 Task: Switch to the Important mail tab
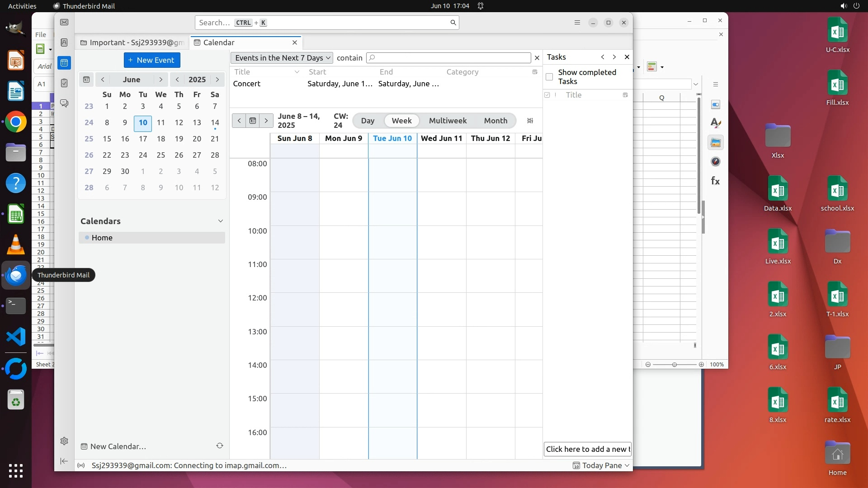click(132, 42)
